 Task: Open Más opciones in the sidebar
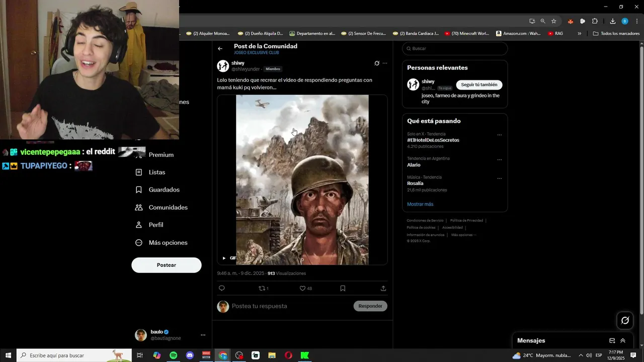click(x=162, y=242)
